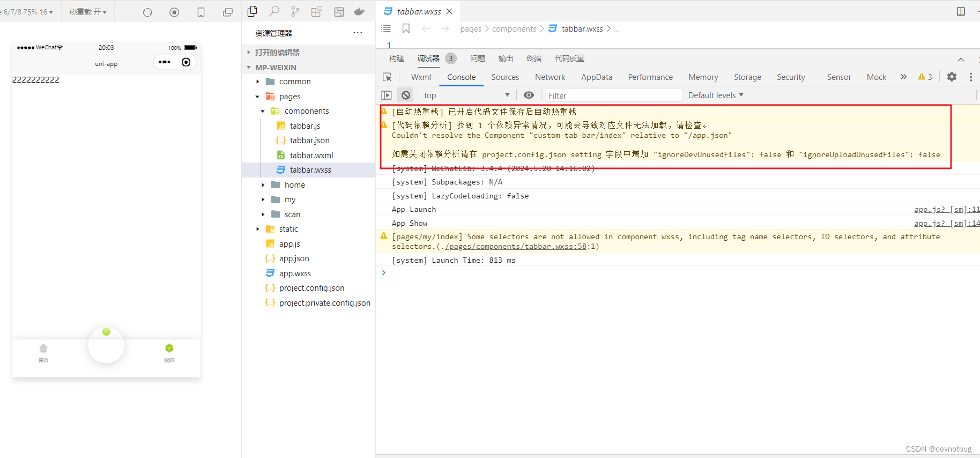The width and height of the screenshot is (980, 458).
Task: Toggle the live expression eye icon
Action: click(x=529, y=95)
